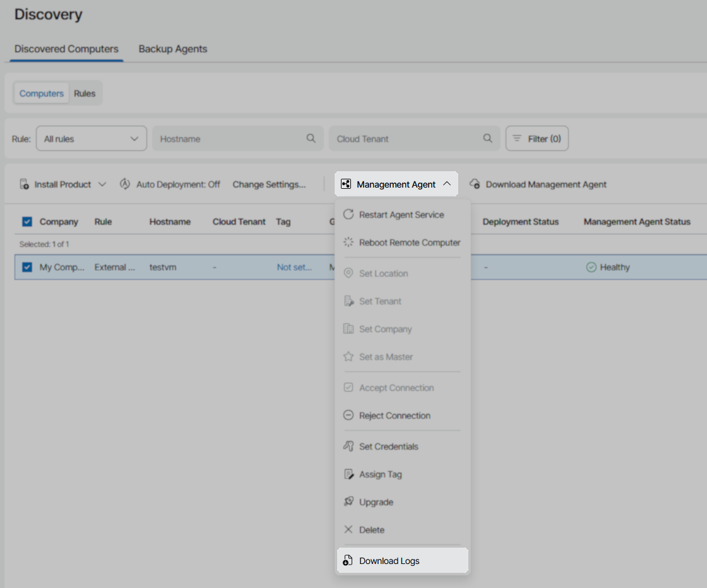Select the Set Credentials icon
The width and height of the screenshot is (707, 588).
point(348,446)
